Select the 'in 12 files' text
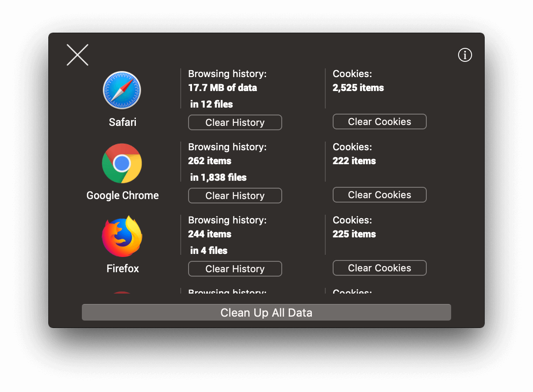 [x=212, y=104]
